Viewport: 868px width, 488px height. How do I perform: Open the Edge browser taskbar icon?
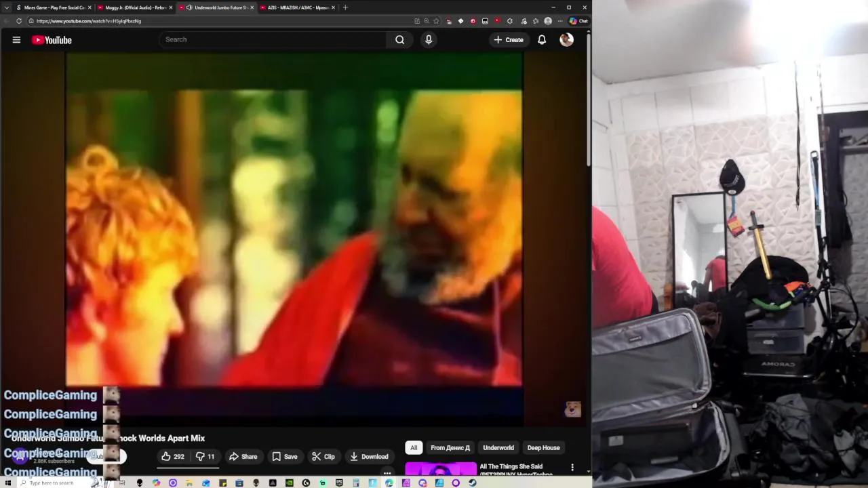click(389, 483)
